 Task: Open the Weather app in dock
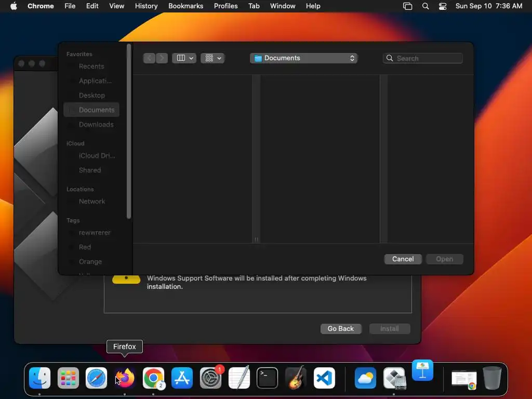coord(365,378)
